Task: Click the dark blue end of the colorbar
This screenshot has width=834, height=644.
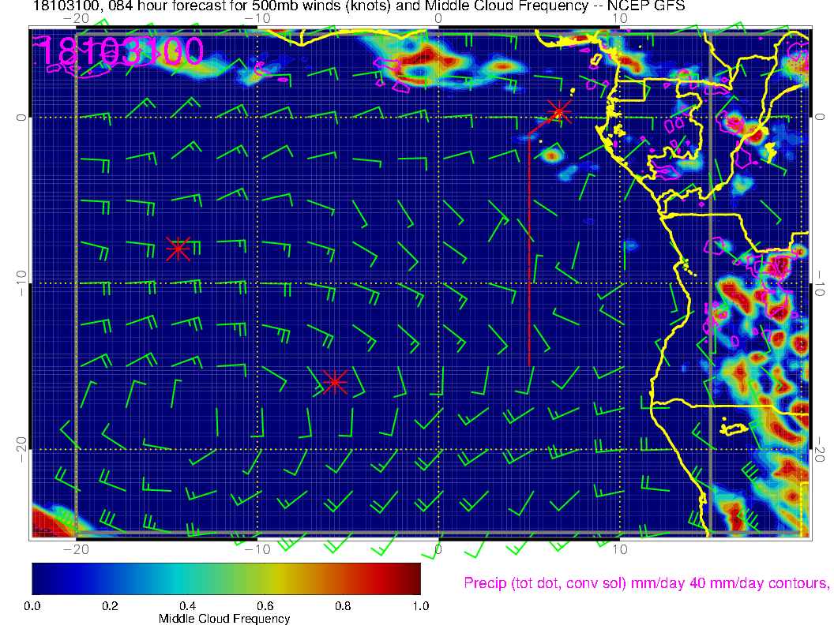Action: click(x=39, y=578)
